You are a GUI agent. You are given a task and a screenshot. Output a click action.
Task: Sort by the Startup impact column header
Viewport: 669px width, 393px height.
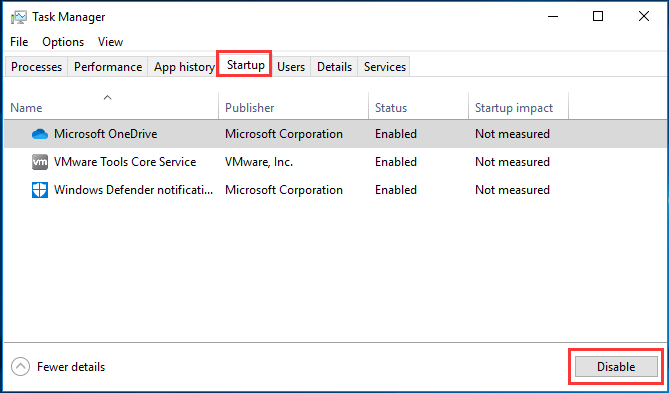[518, 106]
